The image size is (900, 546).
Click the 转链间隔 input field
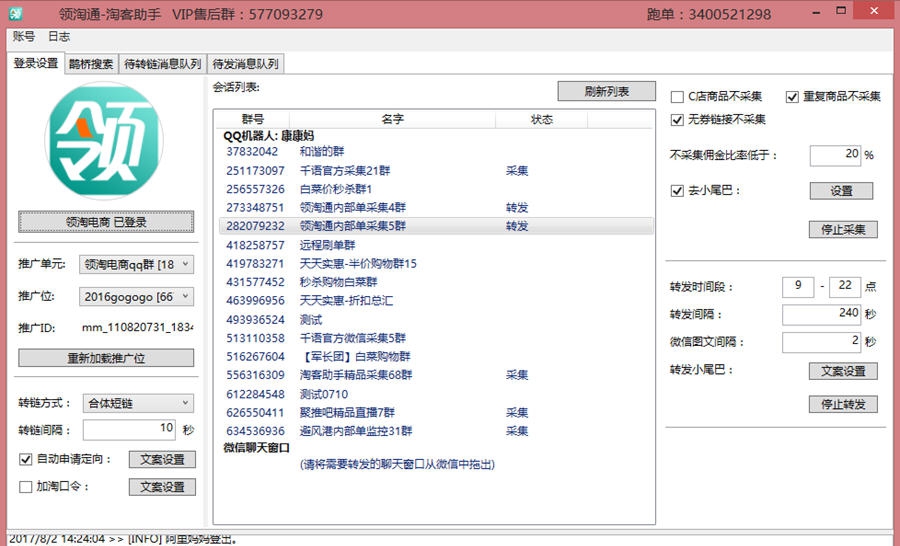point(129,429)
